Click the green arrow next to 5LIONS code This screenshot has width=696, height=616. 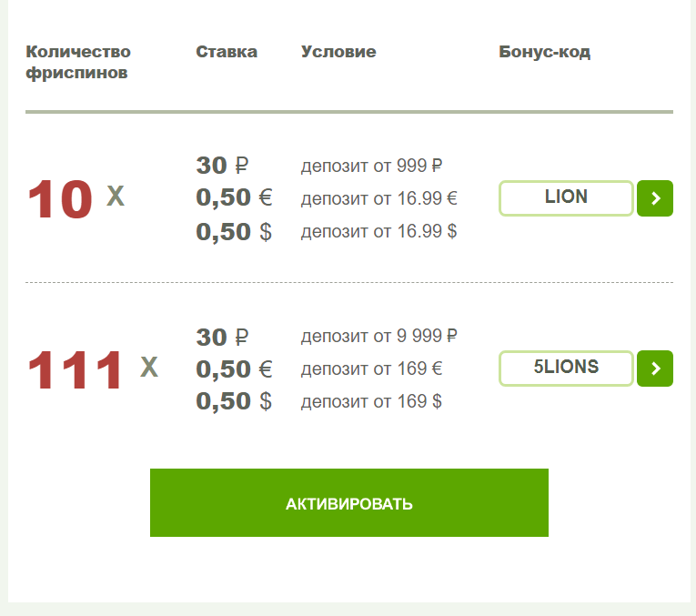(x=655, y=369)
